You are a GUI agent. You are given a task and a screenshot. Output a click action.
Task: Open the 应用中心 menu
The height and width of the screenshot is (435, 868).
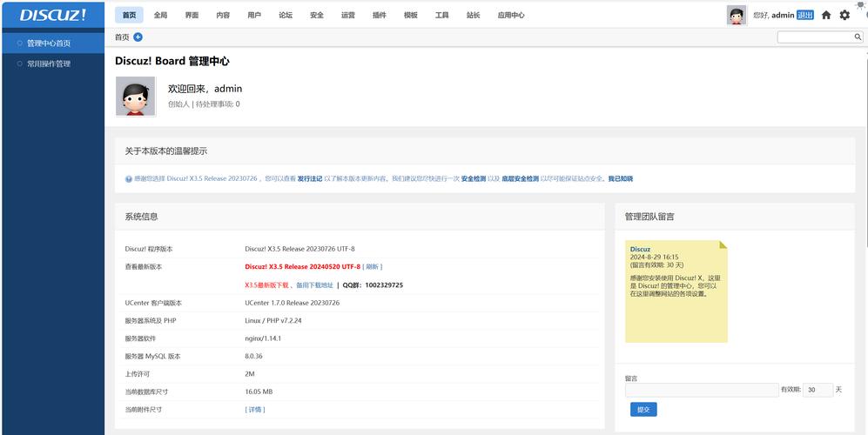point(511,15)
